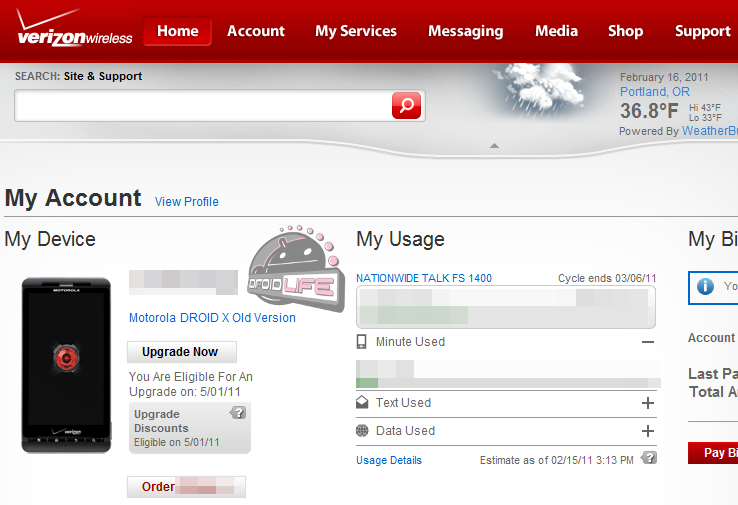Click the Upgrade Discounts help icon
Image resolution: width=738 pixels, height=505 pixels.
[238, 412]
